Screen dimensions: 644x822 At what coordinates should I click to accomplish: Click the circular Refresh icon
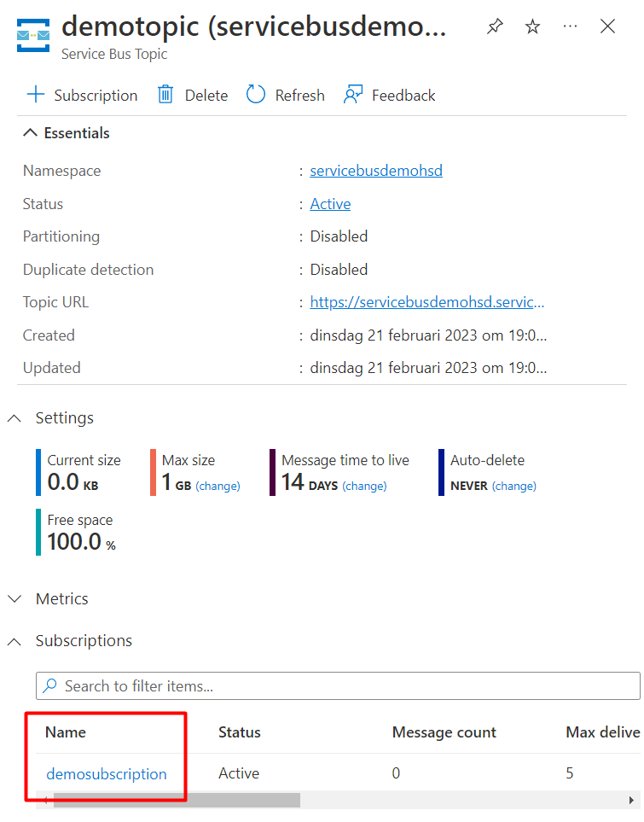coord(256,95)
